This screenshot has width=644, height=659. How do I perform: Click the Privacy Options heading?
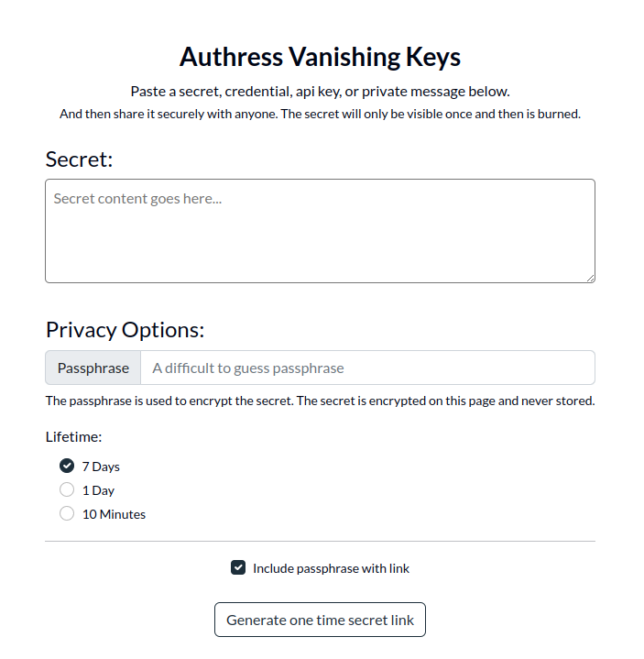(x=125, y=330)
